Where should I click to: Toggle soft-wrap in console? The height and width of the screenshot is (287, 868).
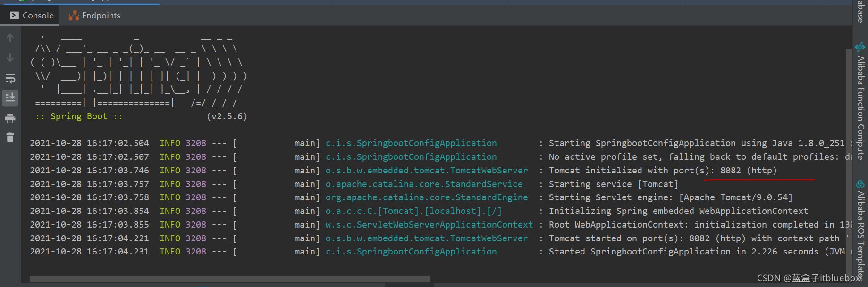(x=10, y=78)
